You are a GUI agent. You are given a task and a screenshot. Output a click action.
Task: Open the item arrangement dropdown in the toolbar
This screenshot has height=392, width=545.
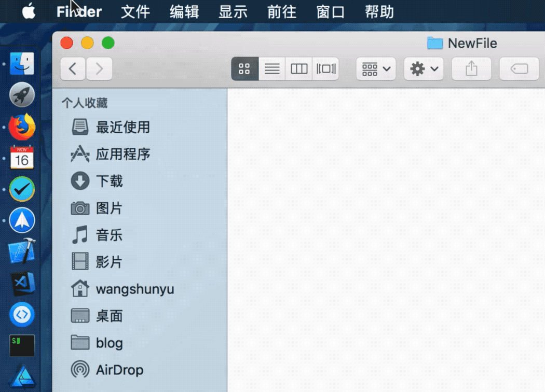(x=375, y=68)
